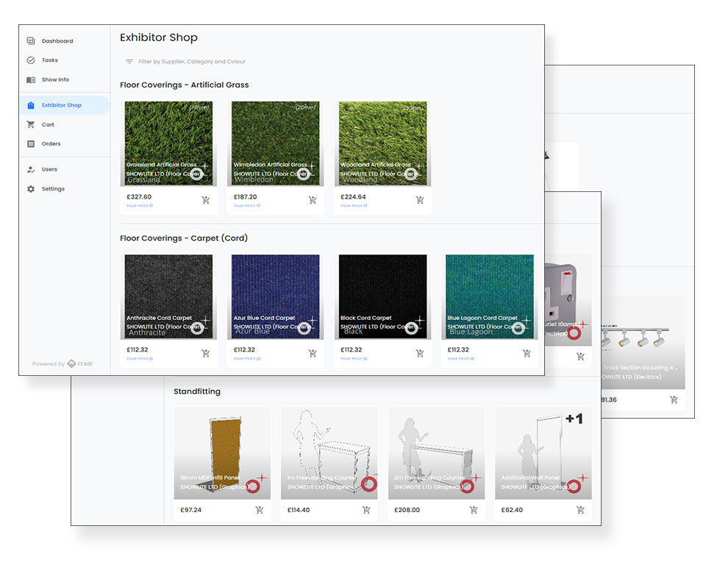Screen dimensions: 728x565
Task: Click the filter list icon
Action: tap(129, 62)
